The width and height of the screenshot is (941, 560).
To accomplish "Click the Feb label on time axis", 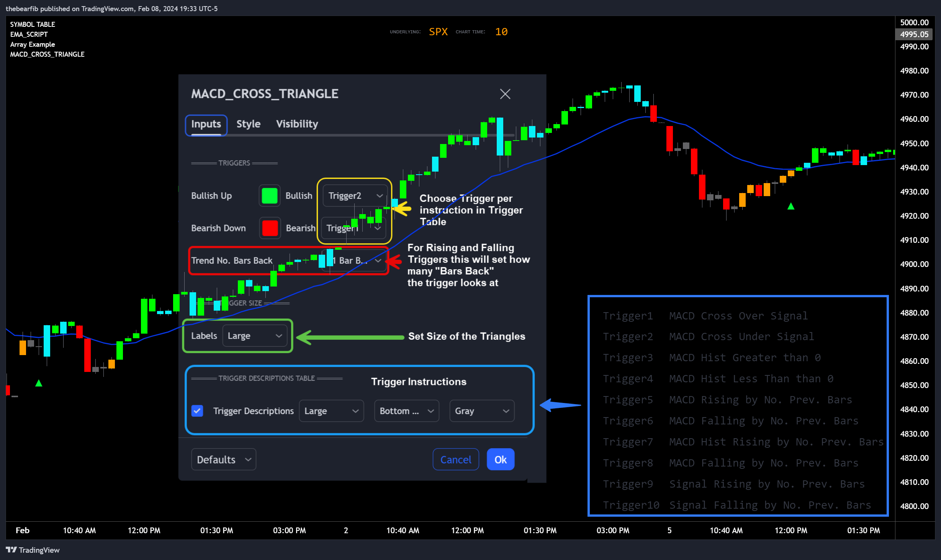I will click(x=22, y=531).
